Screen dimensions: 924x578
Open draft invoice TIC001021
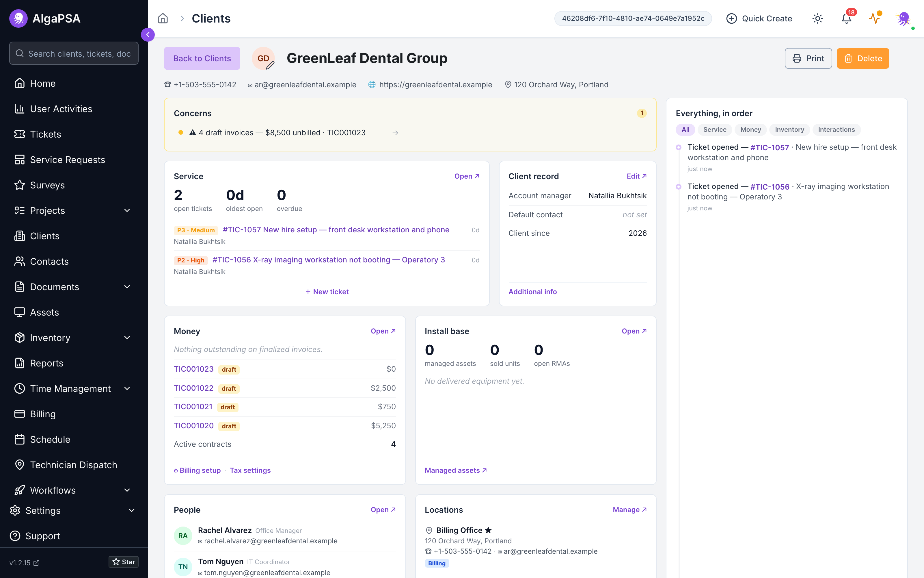tap(193, 407)
